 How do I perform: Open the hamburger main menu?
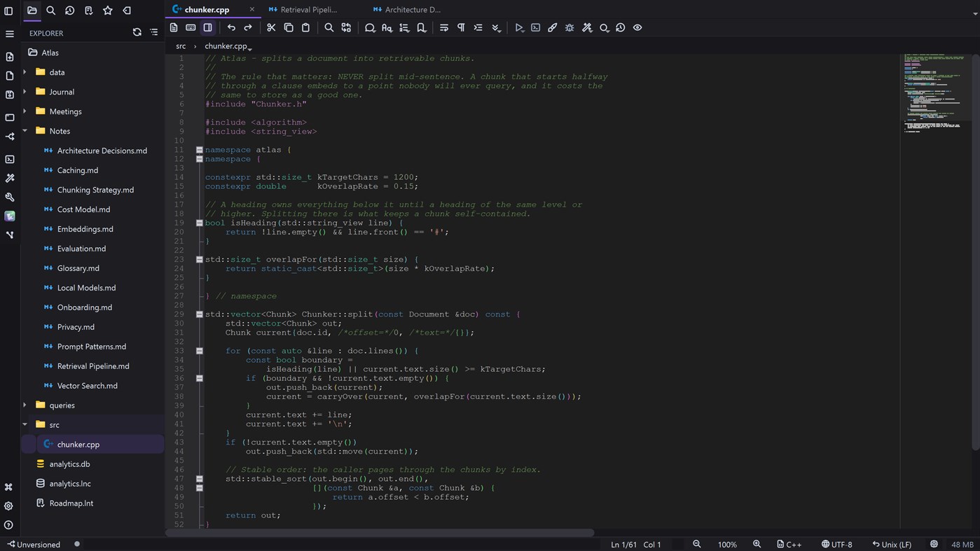[x=9, y=34]
